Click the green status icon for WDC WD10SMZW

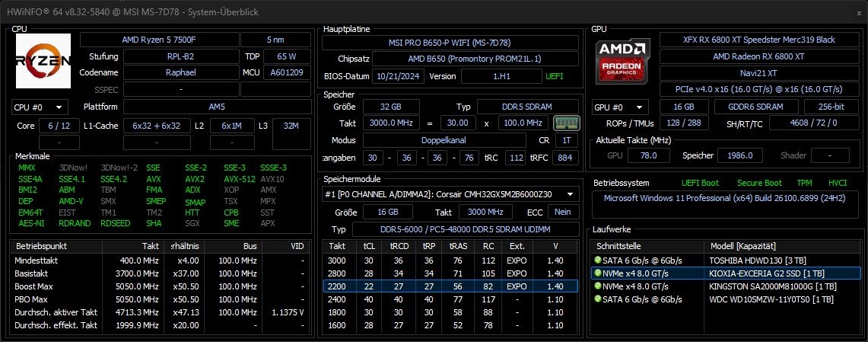pos(597,299)
